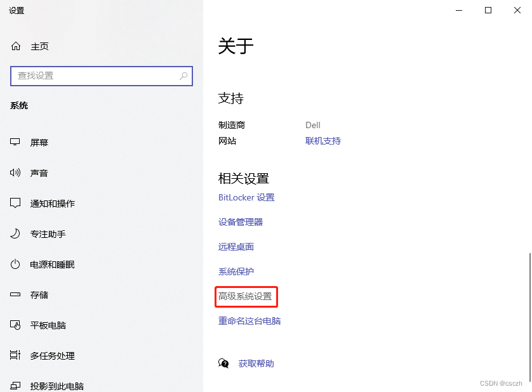Open the 联机支持 website link
532x392 pixels.
tap(323, 141)
